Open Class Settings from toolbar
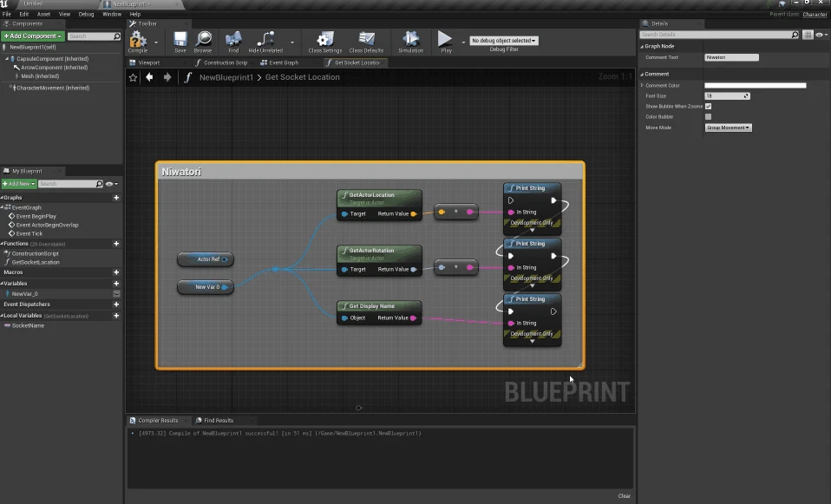 click(325, 42)
